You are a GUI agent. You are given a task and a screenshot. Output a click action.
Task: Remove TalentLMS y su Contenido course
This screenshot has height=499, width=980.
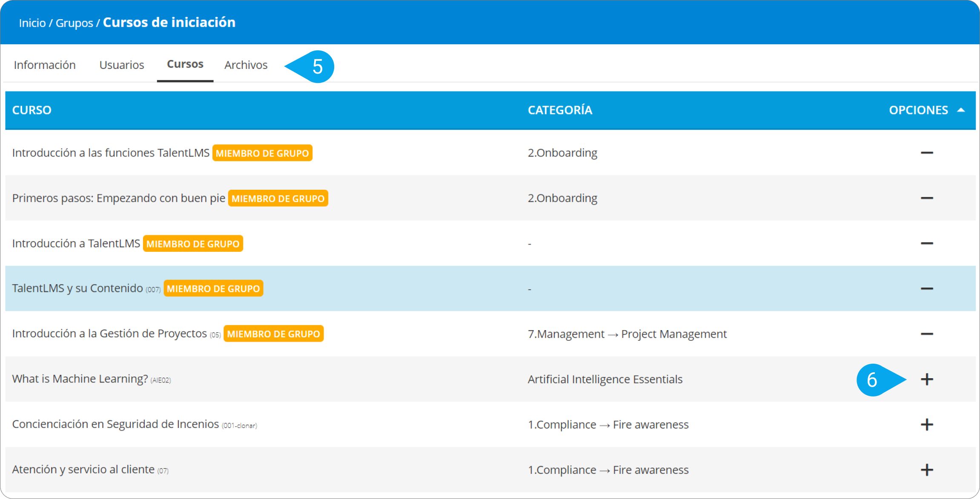(x=926, y=288)
